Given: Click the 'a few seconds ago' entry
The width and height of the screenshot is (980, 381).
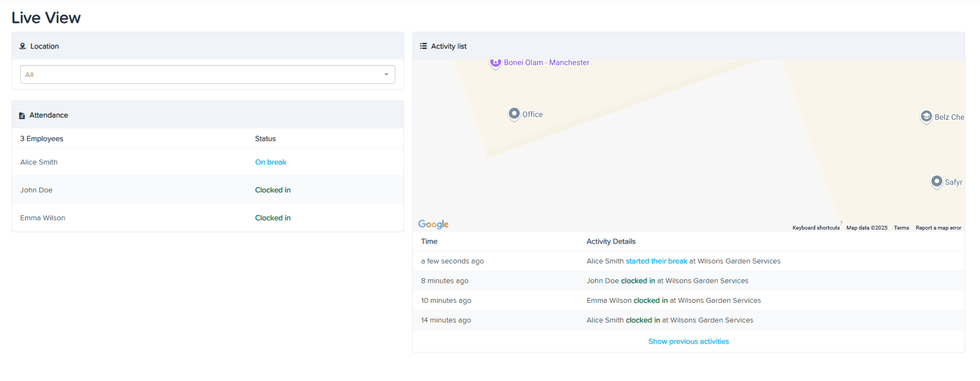Looking at the screenshot, I should (453, 261).
